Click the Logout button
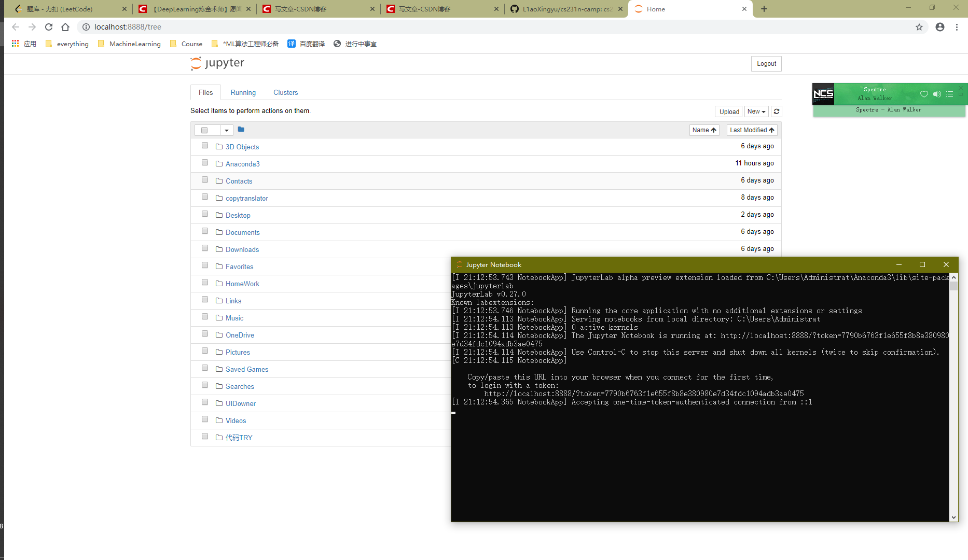Viewport: 968px width, 560px height. click(x=766, y=63)
